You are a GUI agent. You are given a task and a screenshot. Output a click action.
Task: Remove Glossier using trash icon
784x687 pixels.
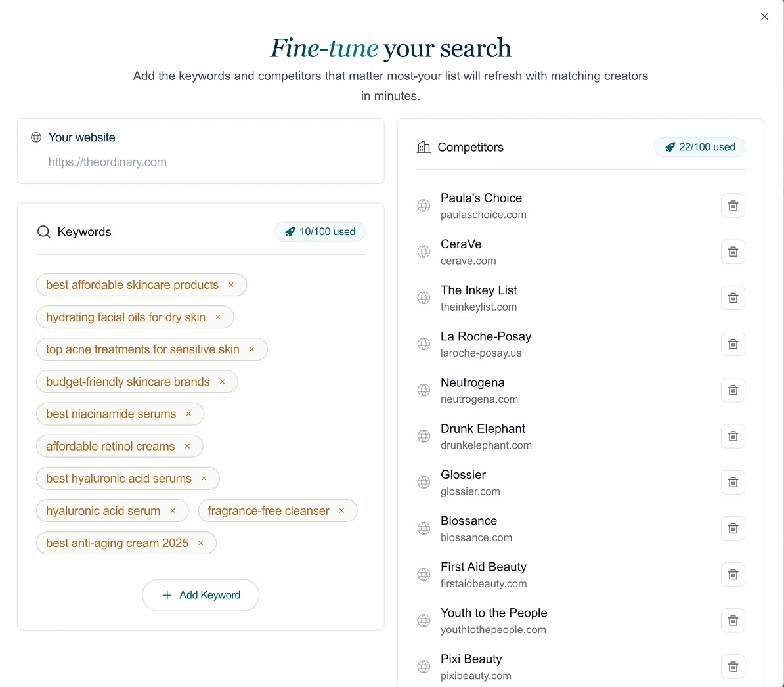pos(733,483)
